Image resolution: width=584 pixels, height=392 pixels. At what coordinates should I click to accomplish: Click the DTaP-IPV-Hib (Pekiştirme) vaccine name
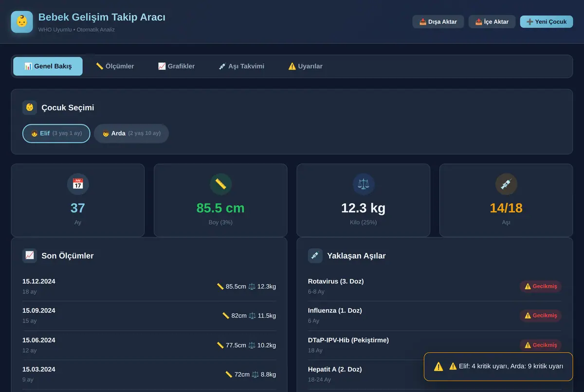[348, 340]
